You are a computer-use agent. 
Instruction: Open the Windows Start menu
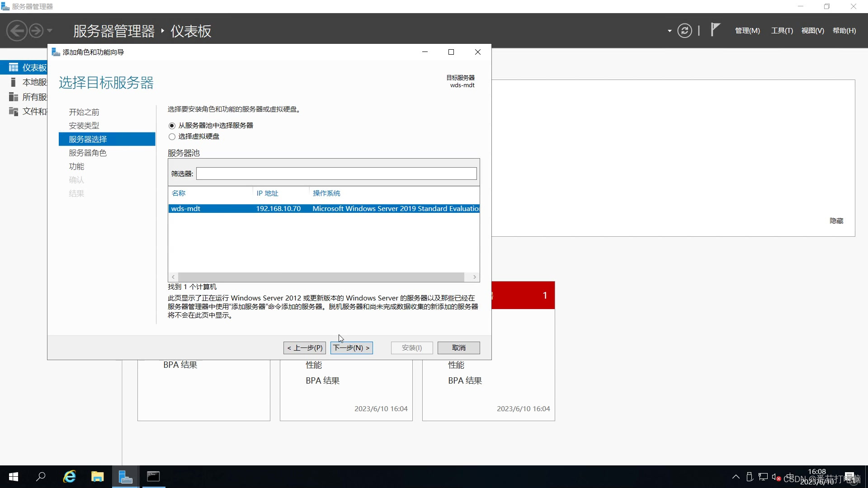(x=14, y=477)
